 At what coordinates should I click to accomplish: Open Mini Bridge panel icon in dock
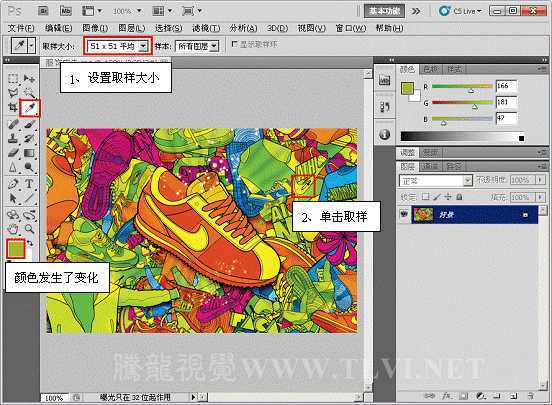(384, 81)
